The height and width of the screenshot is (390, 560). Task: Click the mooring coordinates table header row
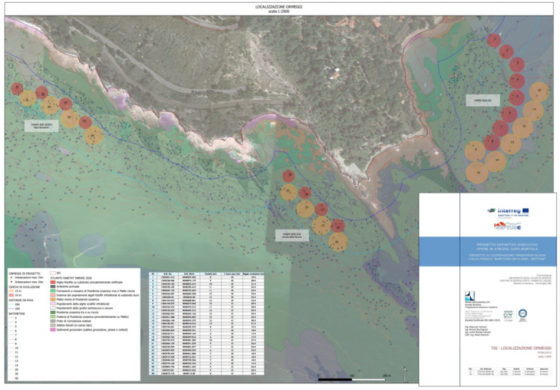coord(206,274)
